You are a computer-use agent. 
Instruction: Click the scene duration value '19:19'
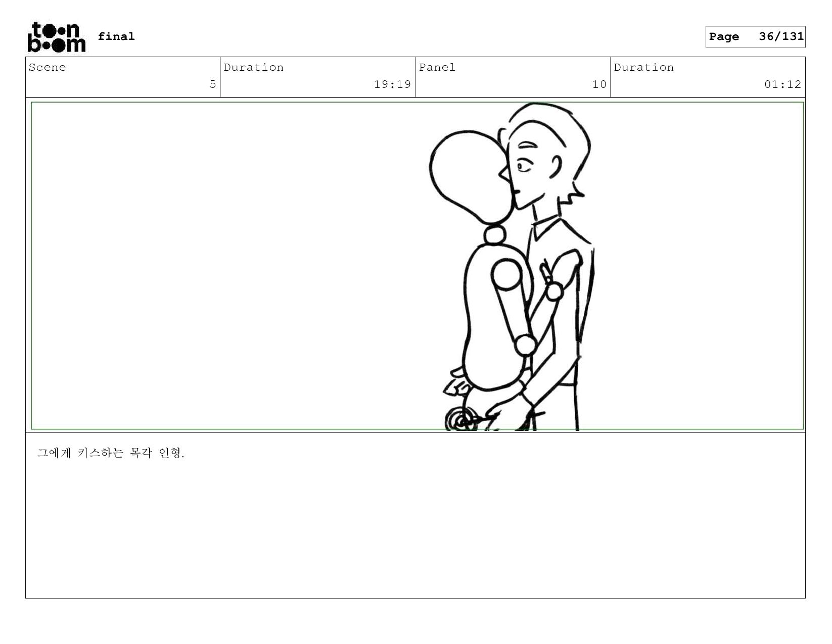pyautogui.click(x=392, y=84)
